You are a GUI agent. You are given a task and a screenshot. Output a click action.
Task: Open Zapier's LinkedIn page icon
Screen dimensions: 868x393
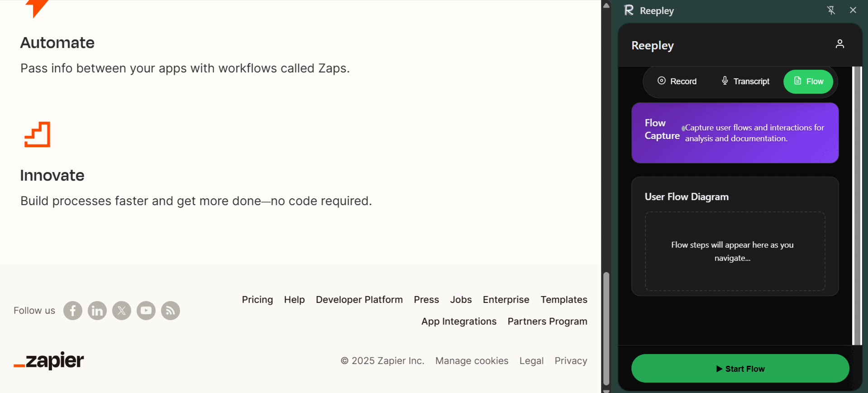97,311
